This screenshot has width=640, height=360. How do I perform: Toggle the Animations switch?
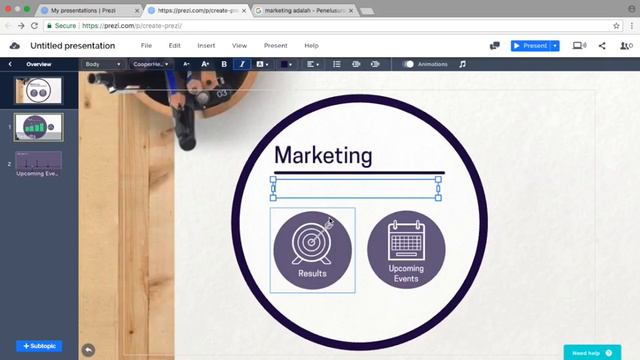[408, 64]
